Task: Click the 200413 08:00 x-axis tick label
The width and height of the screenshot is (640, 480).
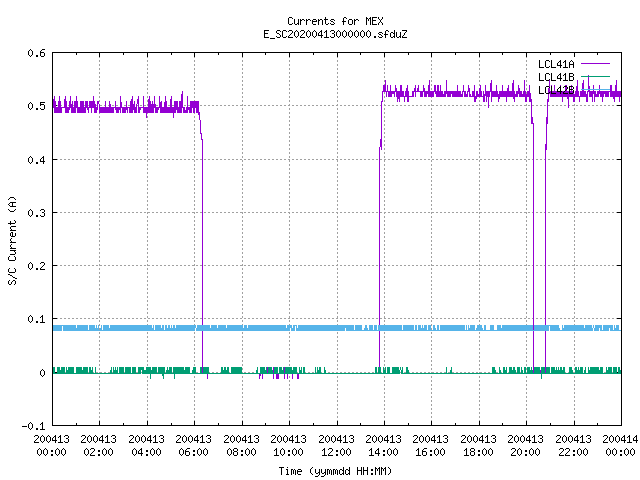Action: (241, 445)
